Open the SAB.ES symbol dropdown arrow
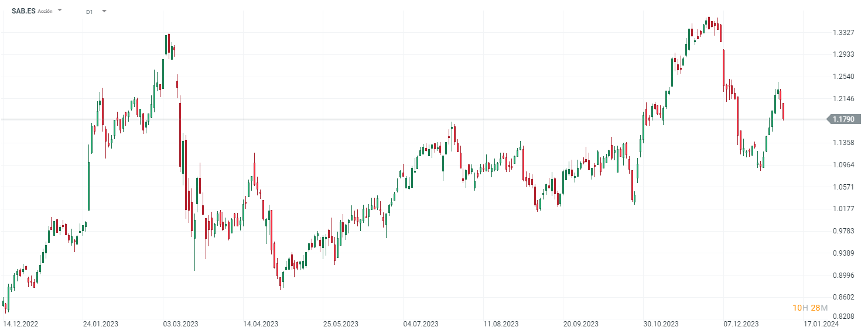The height and width of the screenshot is (334, 868). pyautogui.click(x=60, y=11)
